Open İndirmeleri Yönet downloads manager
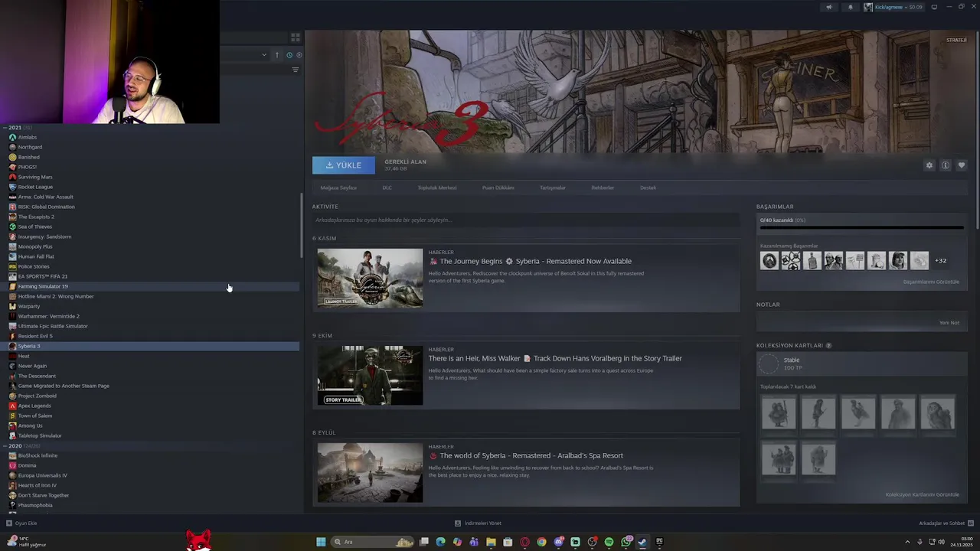The height and width of the screenshot is (551, 980). click(x=478, y=523)
